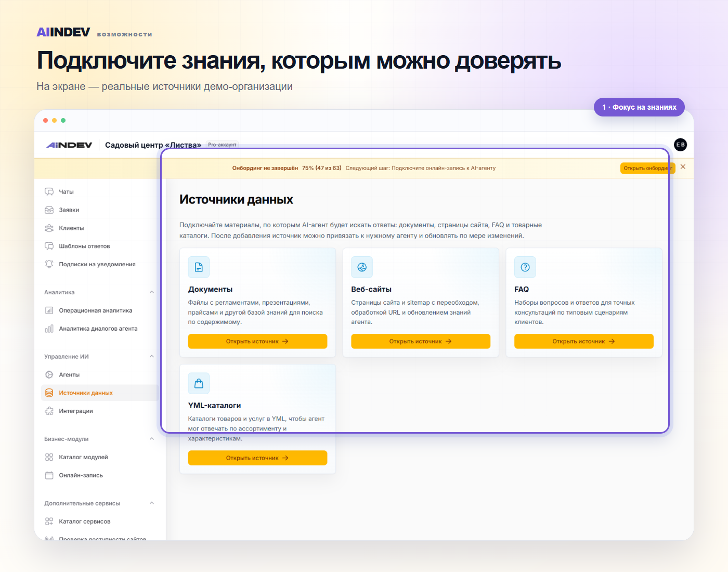Click the Заявки inbox icon

(x=49, y=210)
